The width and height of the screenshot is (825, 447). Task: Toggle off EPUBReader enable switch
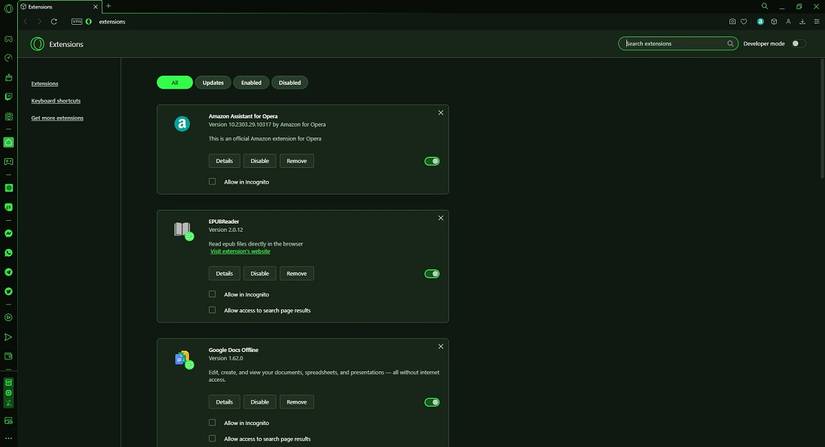click(432, 274)
